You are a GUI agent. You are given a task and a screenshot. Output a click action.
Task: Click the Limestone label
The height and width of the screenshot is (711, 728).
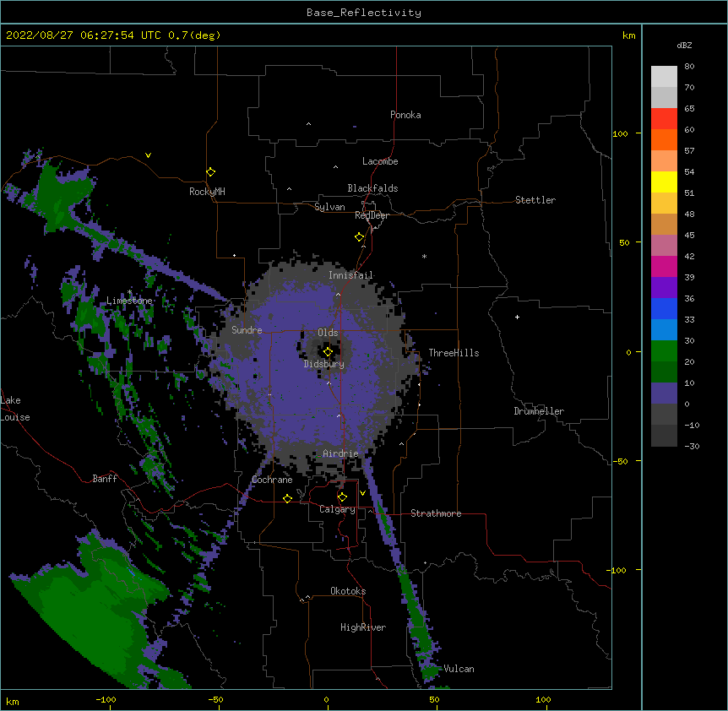click(129, 301)
